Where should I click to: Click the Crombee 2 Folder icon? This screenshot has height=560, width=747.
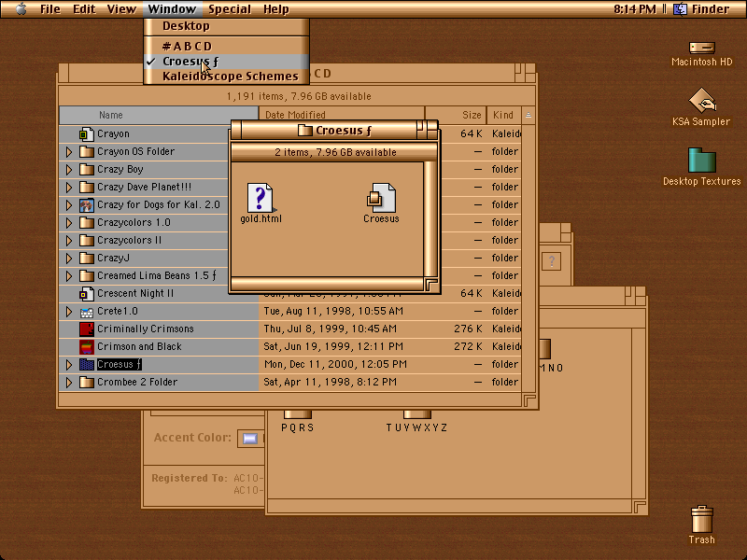tap(86, 383)
